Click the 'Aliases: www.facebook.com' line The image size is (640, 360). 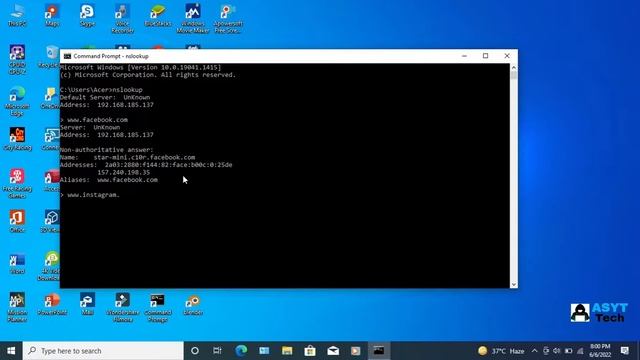pyautogui.click(x=109, y=180)
